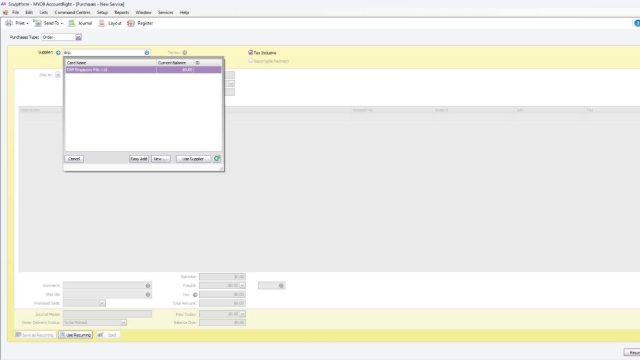Expand the Ship to dropdown arrow
The height and width of the screenshot is (360, 640).
[x=58, y=75]
